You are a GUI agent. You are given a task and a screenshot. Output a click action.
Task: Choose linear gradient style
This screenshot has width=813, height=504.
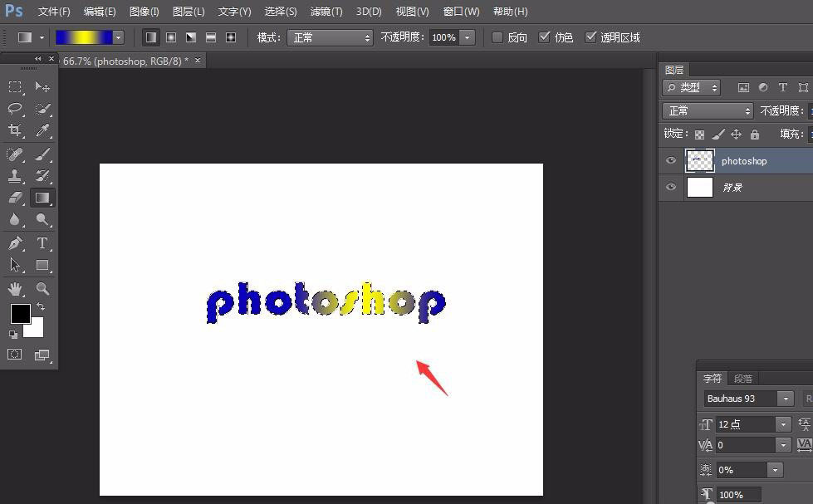click(x=151, y=37)
